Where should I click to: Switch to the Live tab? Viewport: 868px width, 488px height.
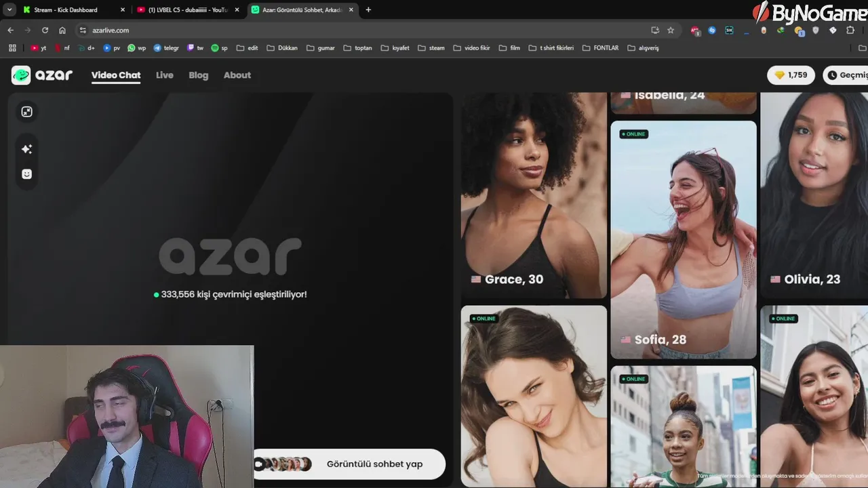point(165,75)
